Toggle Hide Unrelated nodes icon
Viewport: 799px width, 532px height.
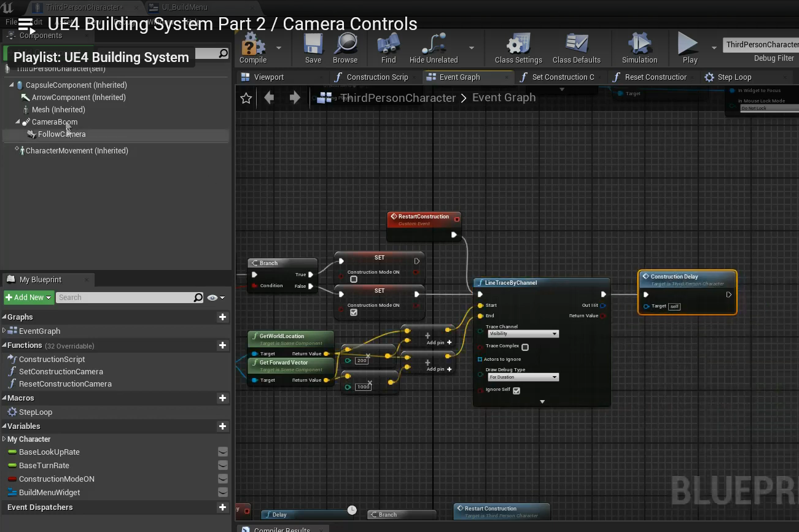[x=434, y=46]
